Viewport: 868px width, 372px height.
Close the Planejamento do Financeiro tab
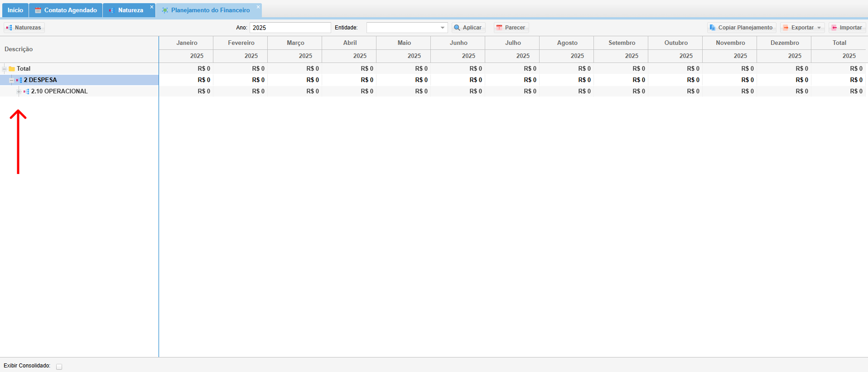pyautogui.click(x=258, y=7)
